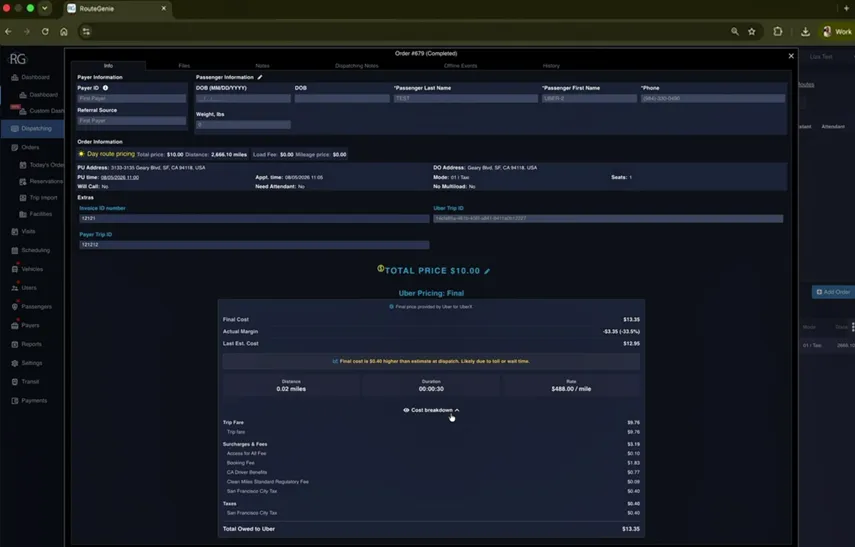Open the Vehicles sidebar item

click(27, 269)
